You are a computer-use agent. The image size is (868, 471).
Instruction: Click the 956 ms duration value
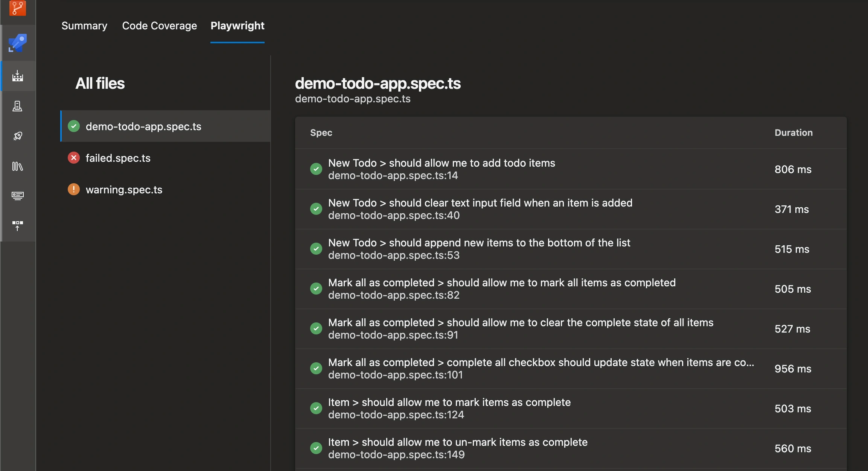[793, 369]
